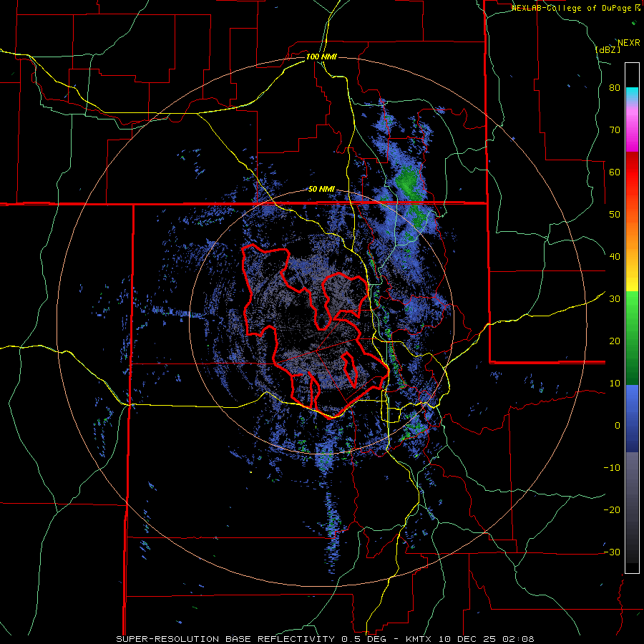Click the "50 NMI" range ring label
Image resolution: width=644 pixels, height=644 pixels.
tap(321, 190)
